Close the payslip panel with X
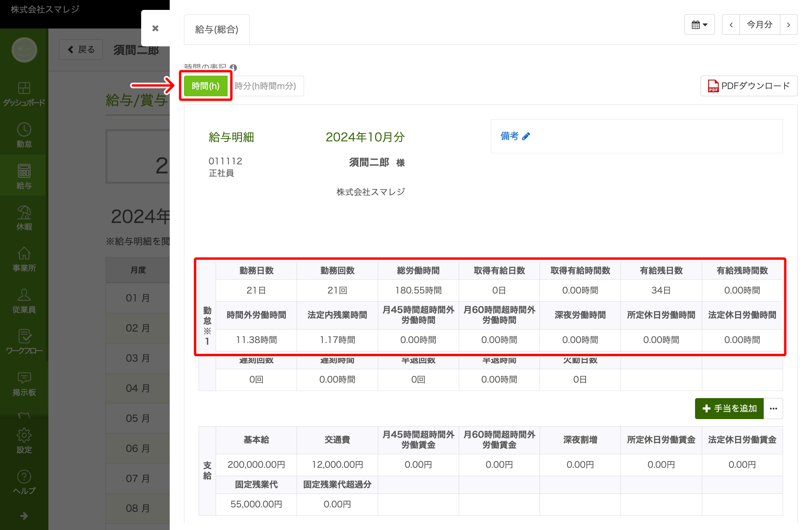 coord(155,28)
